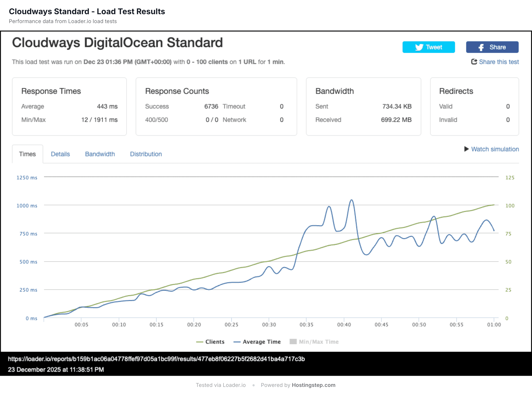Screen dimensions: 532x394
Task: Click the Timeout label in Response Counts
Action: [x=234, y=106]
